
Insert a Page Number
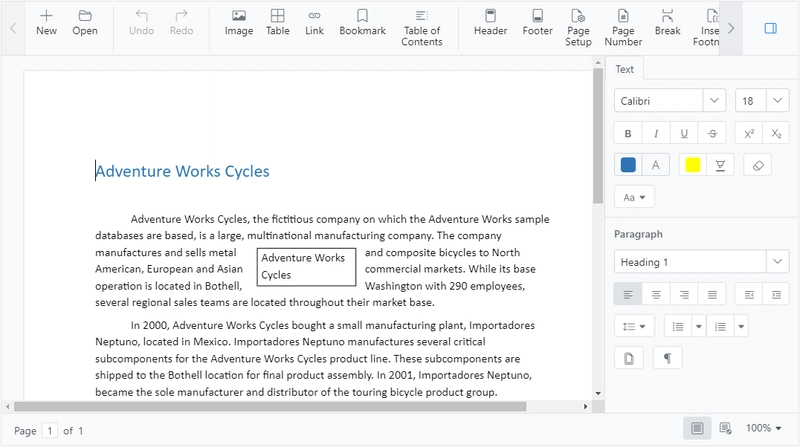pos(623,29)
